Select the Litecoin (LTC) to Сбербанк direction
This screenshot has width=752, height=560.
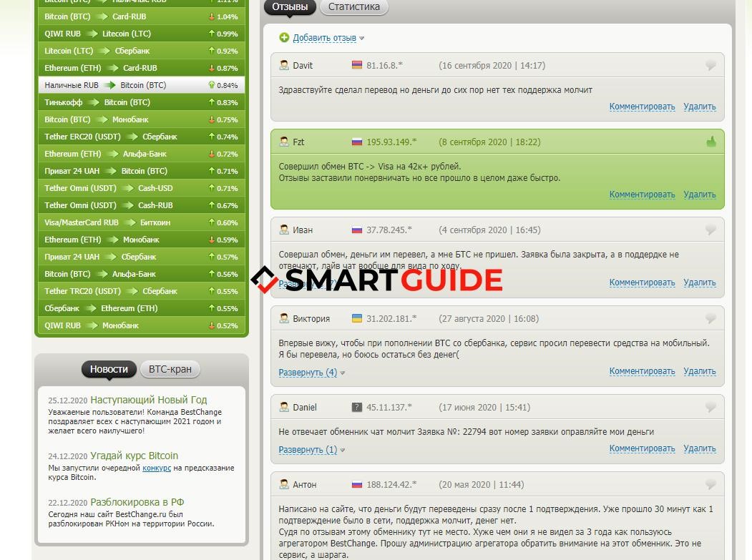pyautogui.click(x=142, y=51)
